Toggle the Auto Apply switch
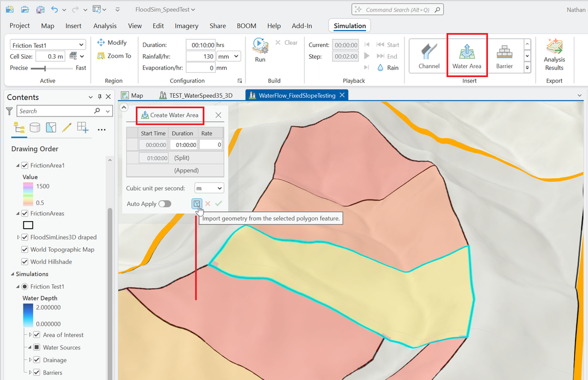Image resolution: width=588 pixels, height=380 pixels. [165, 204]
